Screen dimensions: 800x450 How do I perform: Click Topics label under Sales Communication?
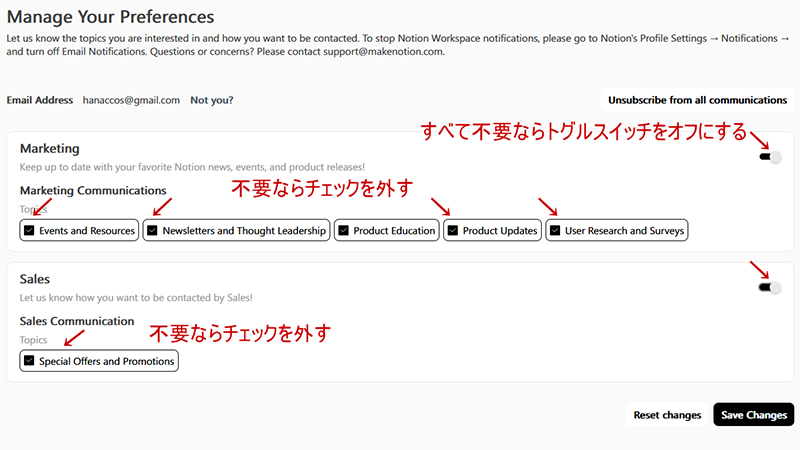33,340
